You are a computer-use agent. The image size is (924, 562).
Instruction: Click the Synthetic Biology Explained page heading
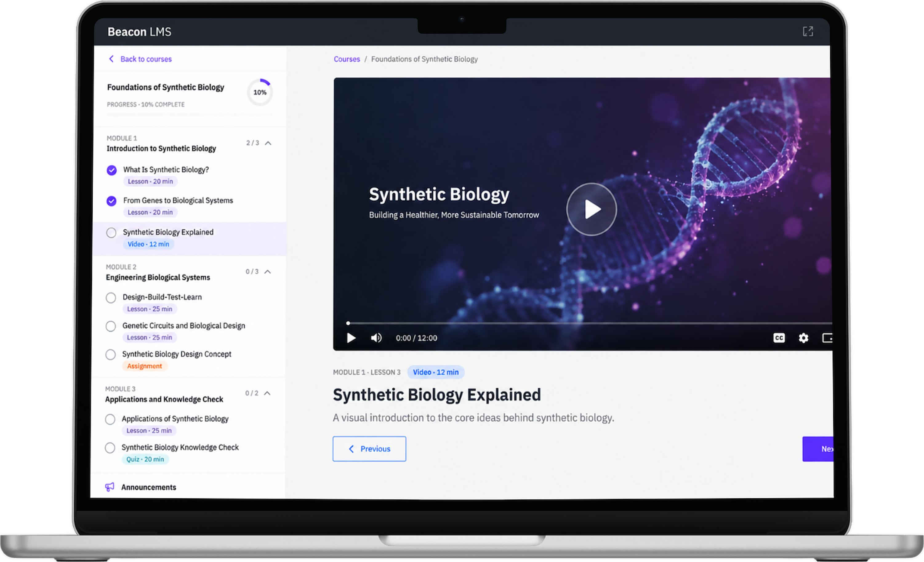click(437, 395)
